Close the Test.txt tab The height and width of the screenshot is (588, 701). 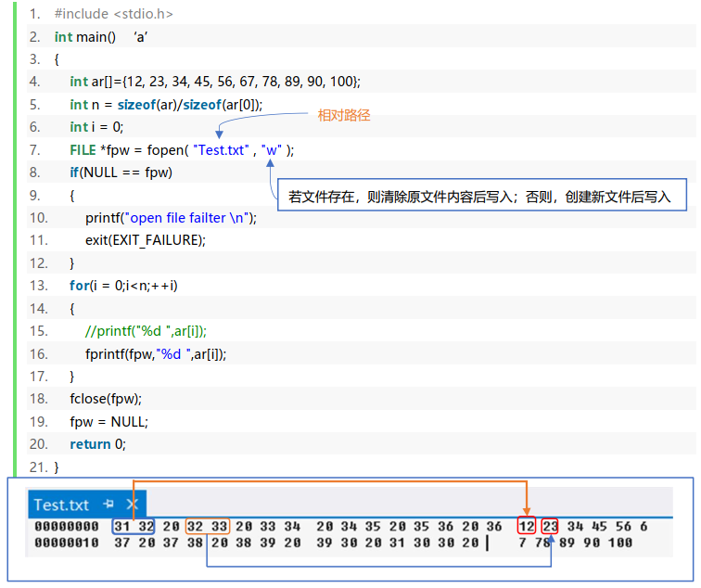click(132, 505)
